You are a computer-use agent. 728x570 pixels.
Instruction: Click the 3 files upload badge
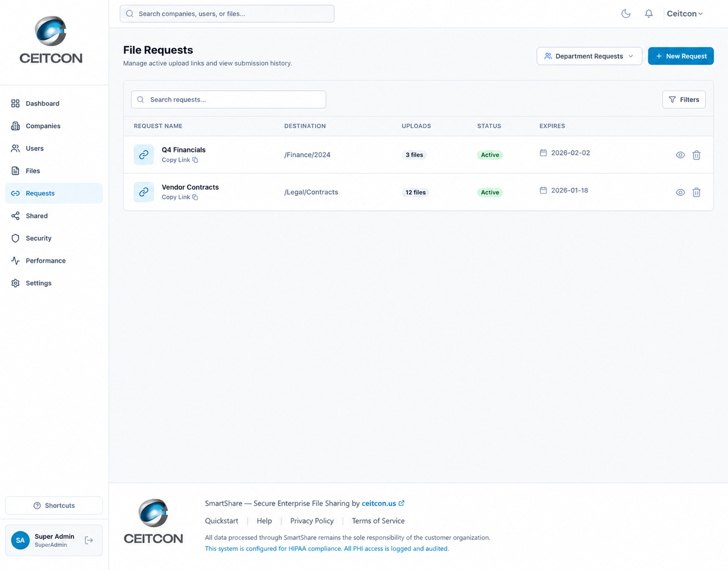click(x=414, y=155)
